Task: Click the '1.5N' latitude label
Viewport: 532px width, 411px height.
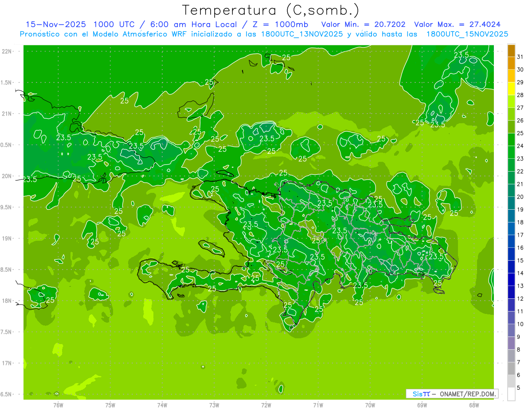Action: (6, 82)
